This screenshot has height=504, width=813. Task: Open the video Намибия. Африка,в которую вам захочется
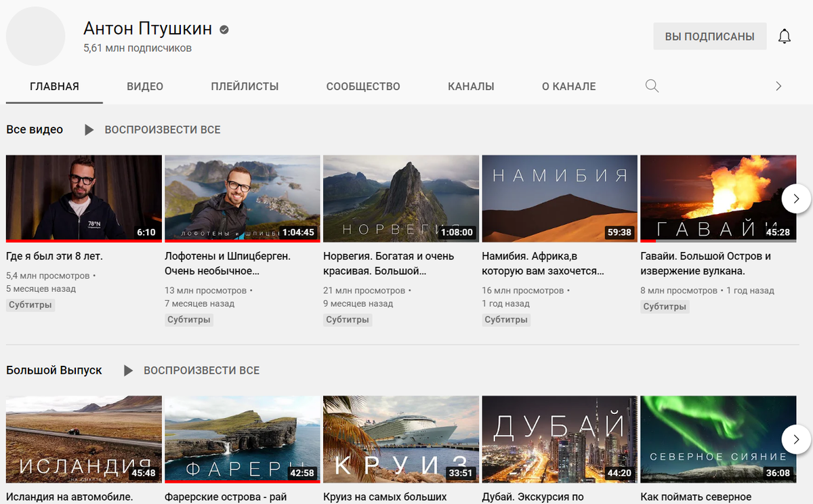pos(559,198)
